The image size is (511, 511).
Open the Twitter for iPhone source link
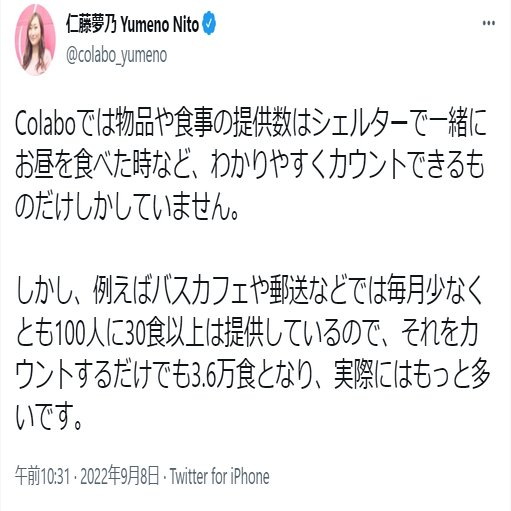pos(220,477)
